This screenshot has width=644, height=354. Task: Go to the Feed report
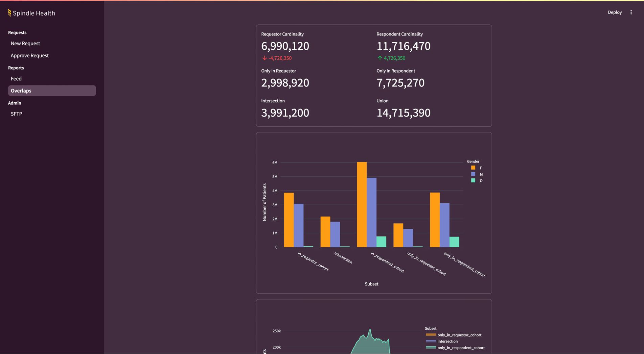tap(52, 78)
